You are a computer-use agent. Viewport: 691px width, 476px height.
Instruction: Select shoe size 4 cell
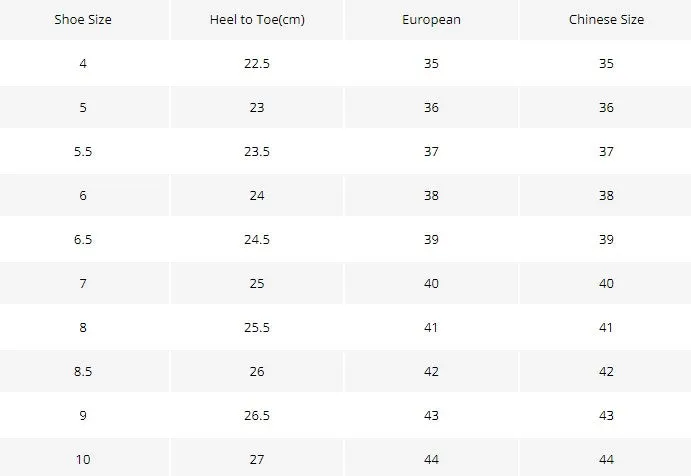tap(83, 63)
